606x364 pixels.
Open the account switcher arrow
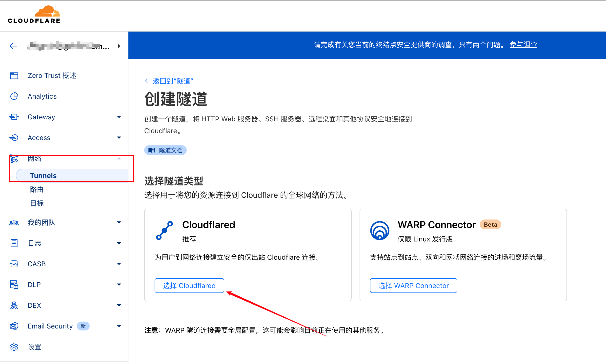(119, 46)
